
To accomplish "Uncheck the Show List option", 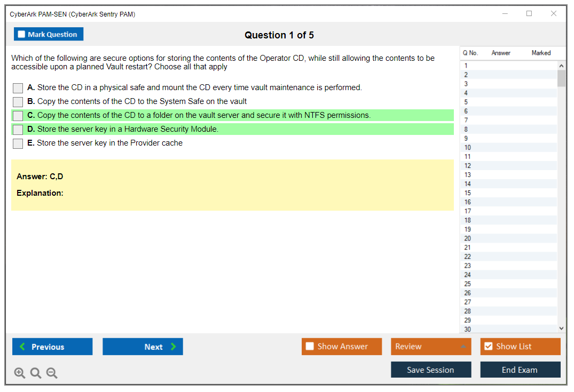I will (488, 347).
